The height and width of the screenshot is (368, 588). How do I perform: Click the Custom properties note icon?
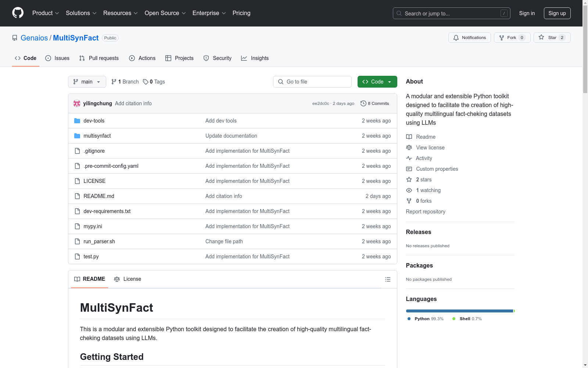(x=409, y=169)
